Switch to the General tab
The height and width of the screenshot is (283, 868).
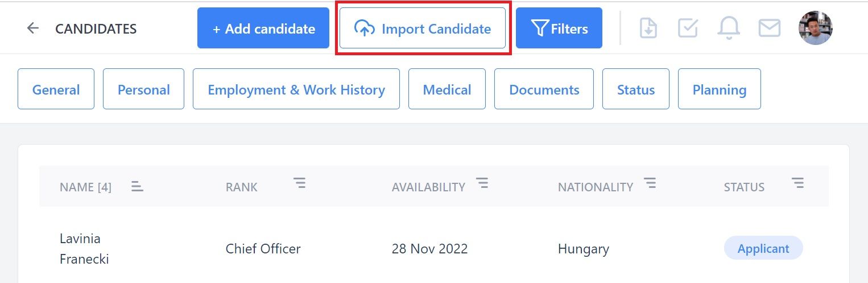pos(56,89)
